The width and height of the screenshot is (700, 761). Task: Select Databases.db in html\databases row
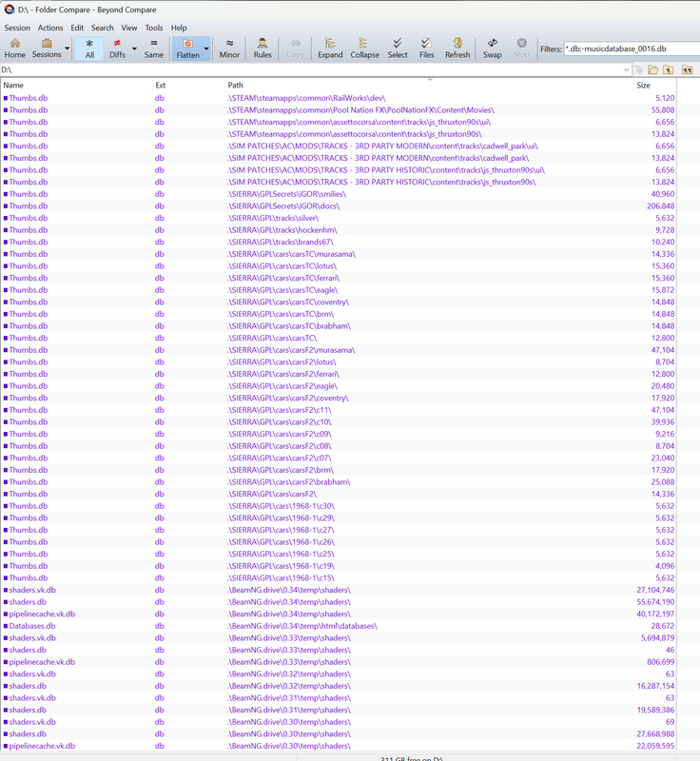pos(32,626)
